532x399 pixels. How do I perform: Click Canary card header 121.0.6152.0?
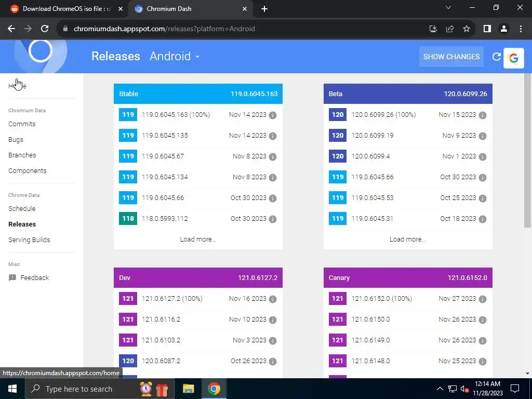pos(408,278)
